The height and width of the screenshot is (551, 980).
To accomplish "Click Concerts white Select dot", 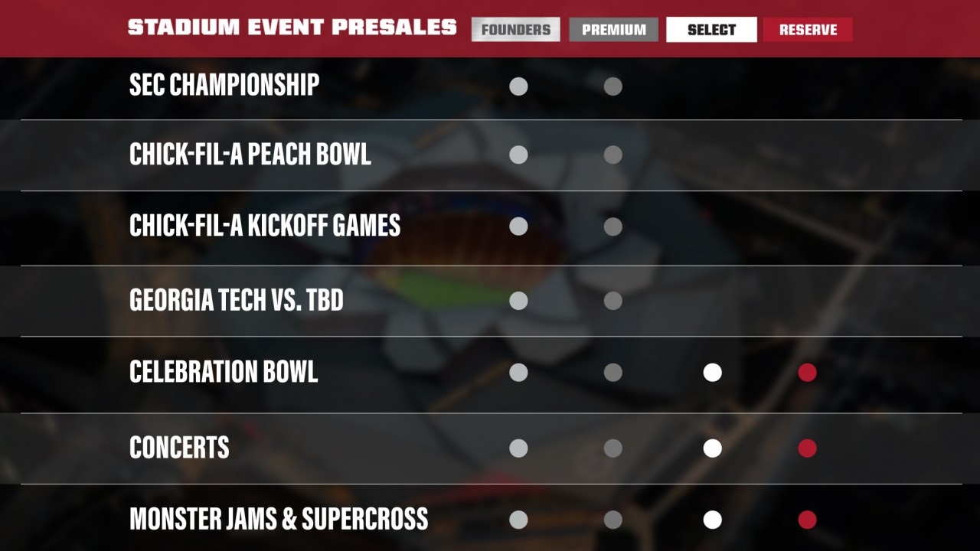I will (x=712, y=448).
